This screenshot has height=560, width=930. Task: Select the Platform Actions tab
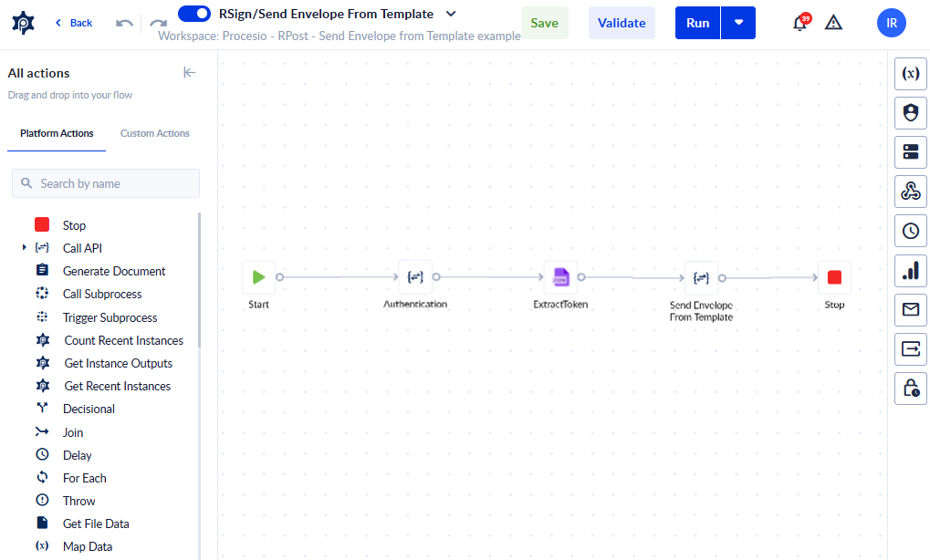57,133
